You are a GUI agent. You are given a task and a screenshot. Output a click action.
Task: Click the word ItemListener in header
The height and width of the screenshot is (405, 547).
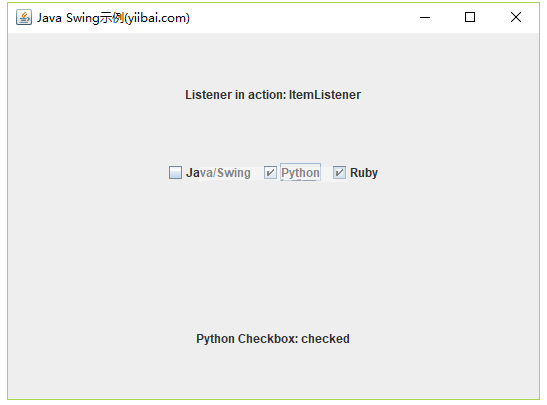coord(324,95)
